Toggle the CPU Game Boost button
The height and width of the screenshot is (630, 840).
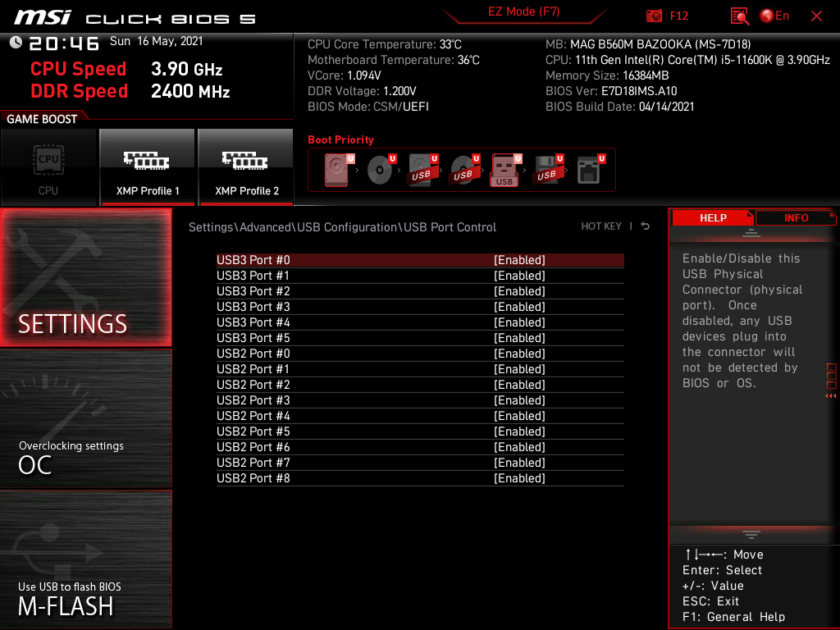click(48, 167)
